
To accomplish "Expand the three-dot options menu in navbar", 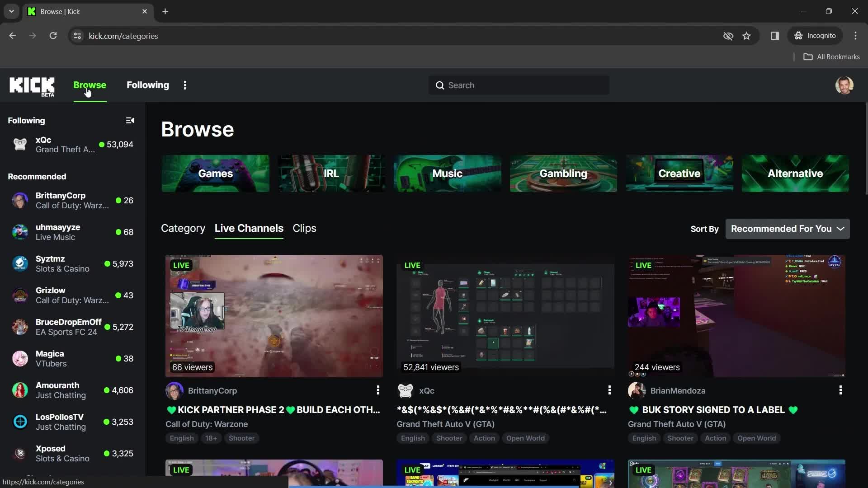I will click(185, 85).
